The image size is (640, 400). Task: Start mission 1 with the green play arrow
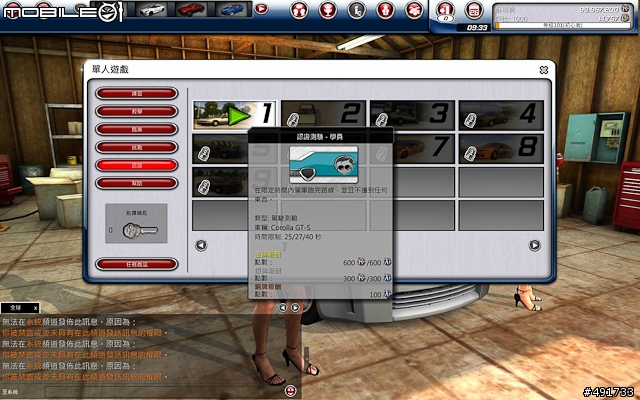(x=239, y=116)
